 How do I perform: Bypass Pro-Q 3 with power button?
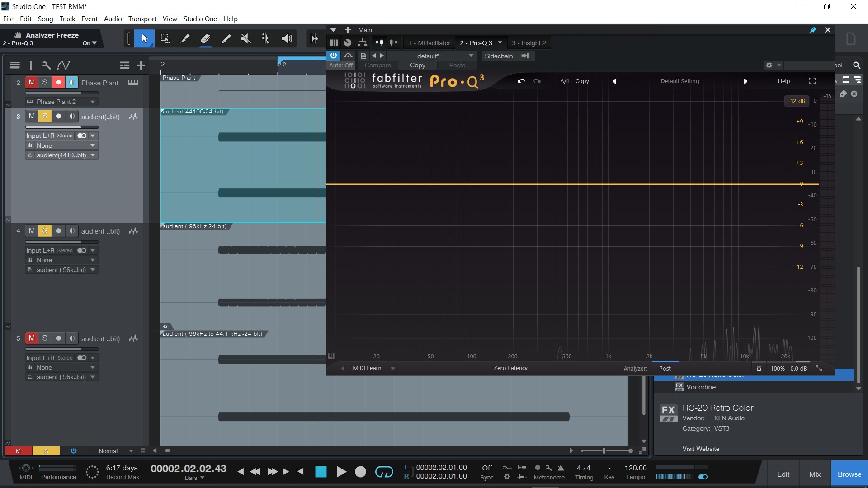pyautogui.click(x=334, y=56)
